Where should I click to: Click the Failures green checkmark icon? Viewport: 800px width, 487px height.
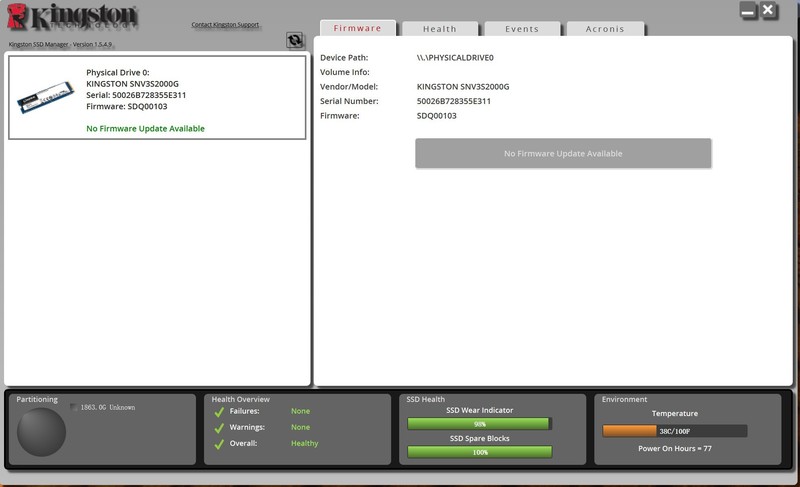219,412
